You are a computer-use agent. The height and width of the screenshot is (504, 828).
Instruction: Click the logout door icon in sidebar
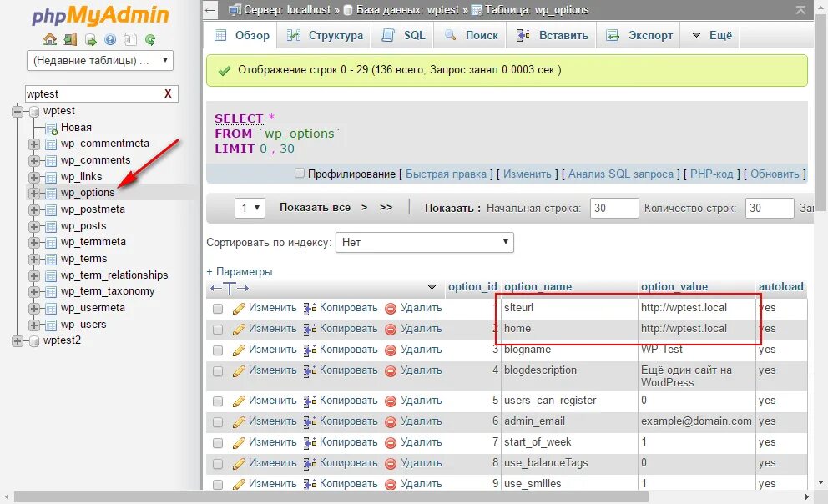(x=69, y=38)
